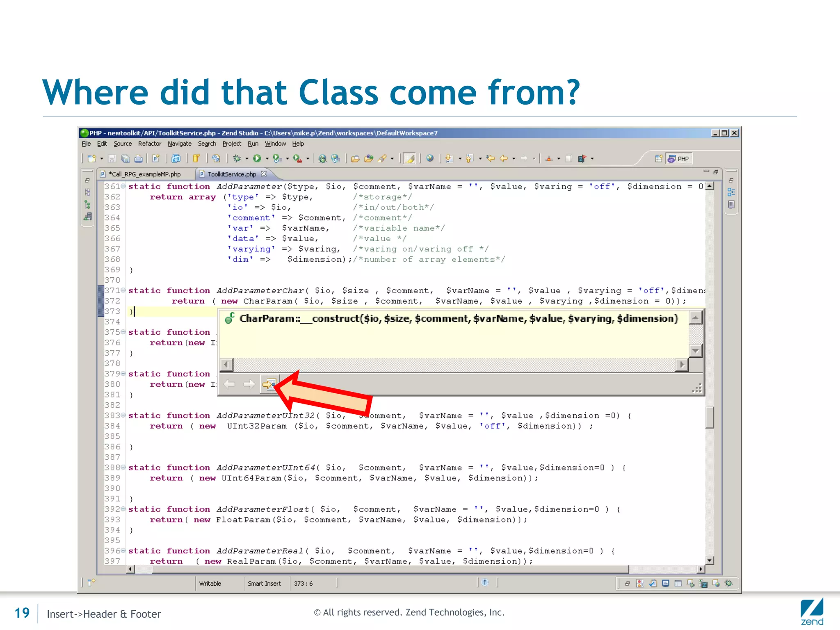Click the Open Task folder icon
The height and width of the screenshot is (630, 840).
[x=356, y=159]
